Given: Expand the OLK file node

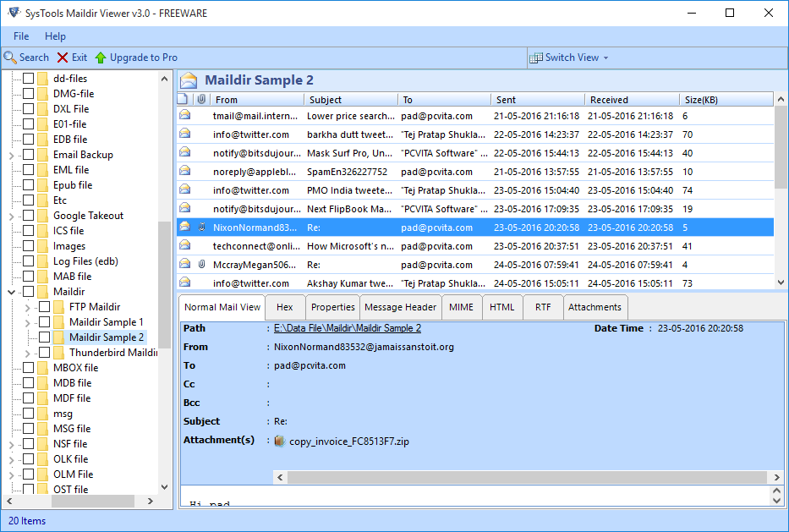Looking at the screenshot, I should pyautogui.click(x=12, y=459).
